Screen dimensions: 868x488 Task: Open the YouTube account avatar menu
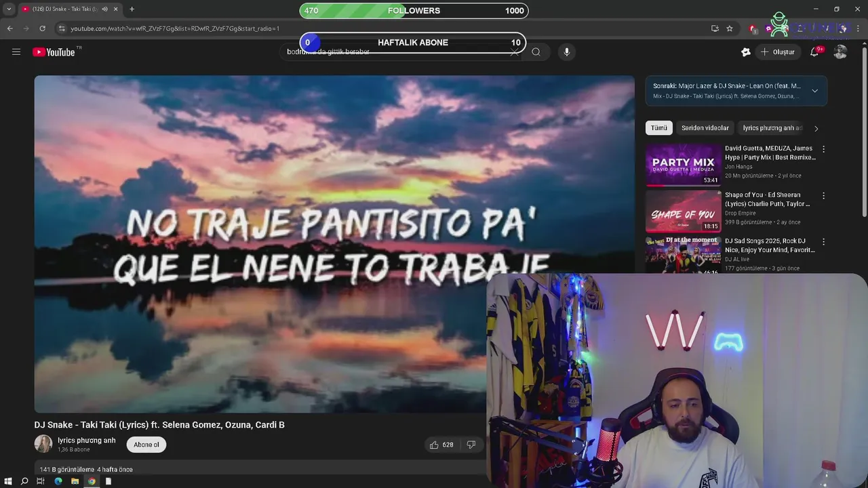[840, 52]
